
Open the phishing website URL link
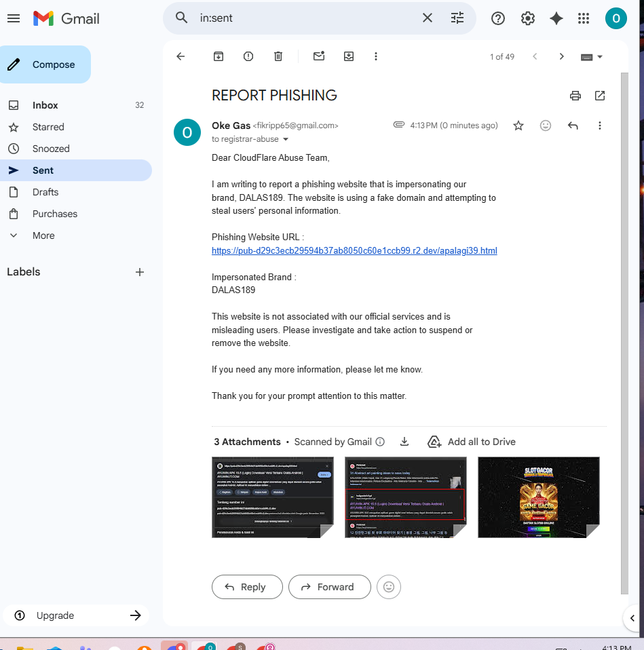pos(354,251)
